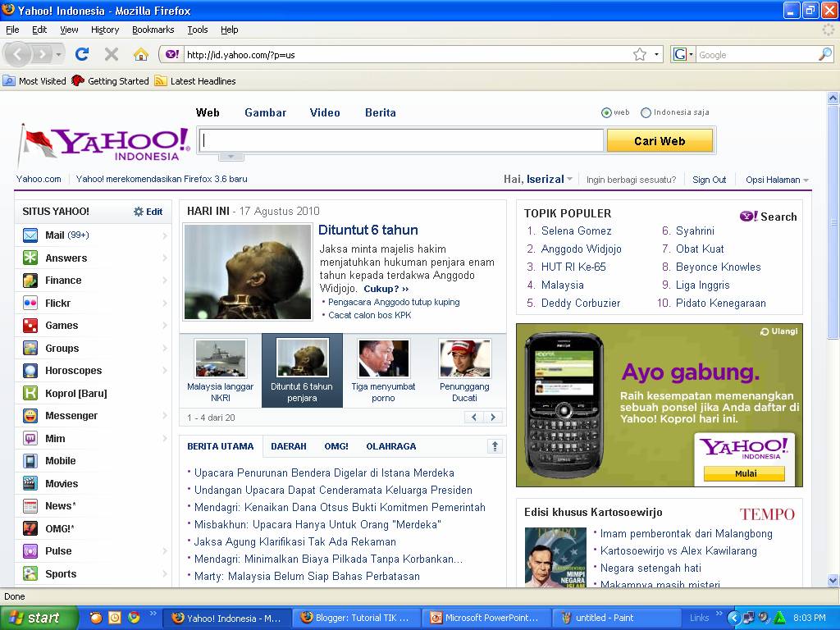Select the 'Indonesia saja' radio button
Image resolution: width=840 pixels, height=630 pixels.
click(646, 112)
